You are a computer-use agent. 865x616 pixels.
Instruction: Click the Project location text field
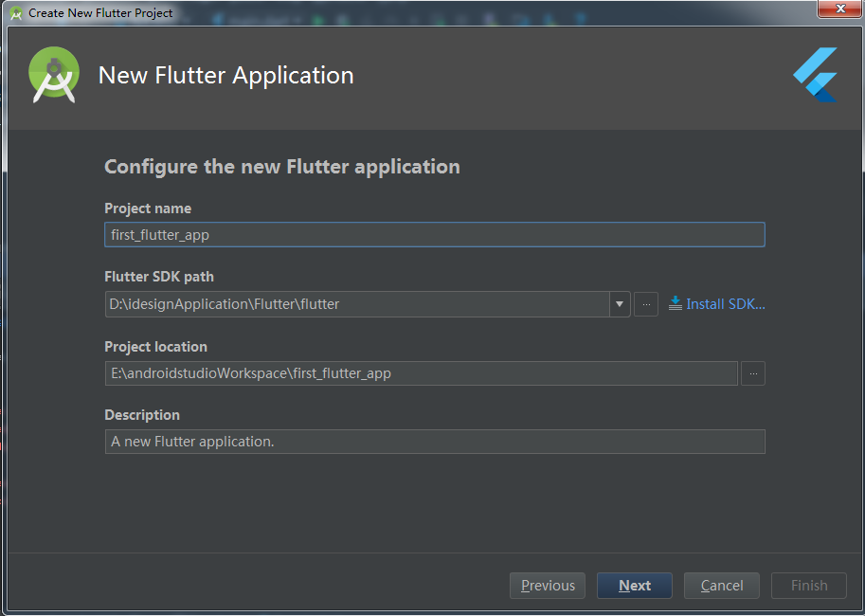pyautogui.click(x=421, y=373)
